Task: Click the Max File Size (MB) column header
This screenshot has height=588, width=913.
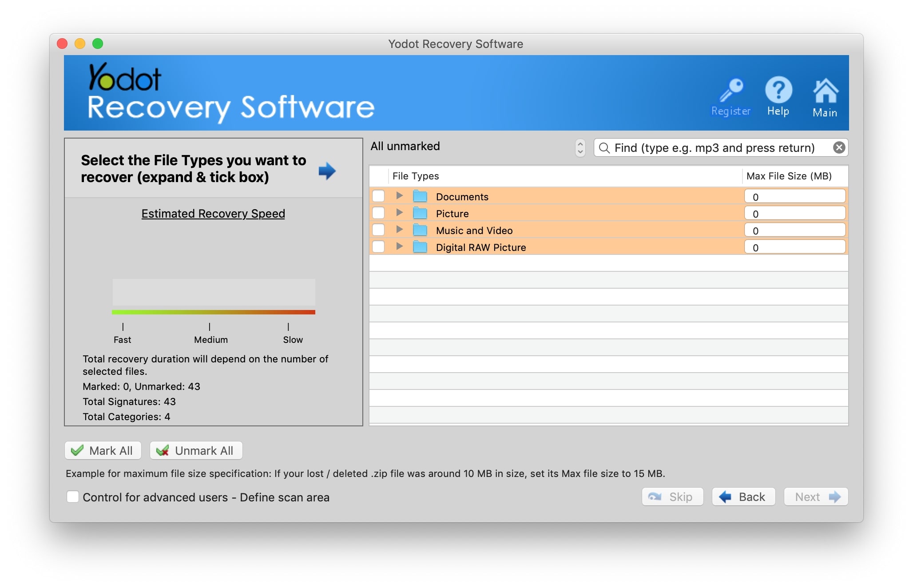Action: tap(789, 176)
